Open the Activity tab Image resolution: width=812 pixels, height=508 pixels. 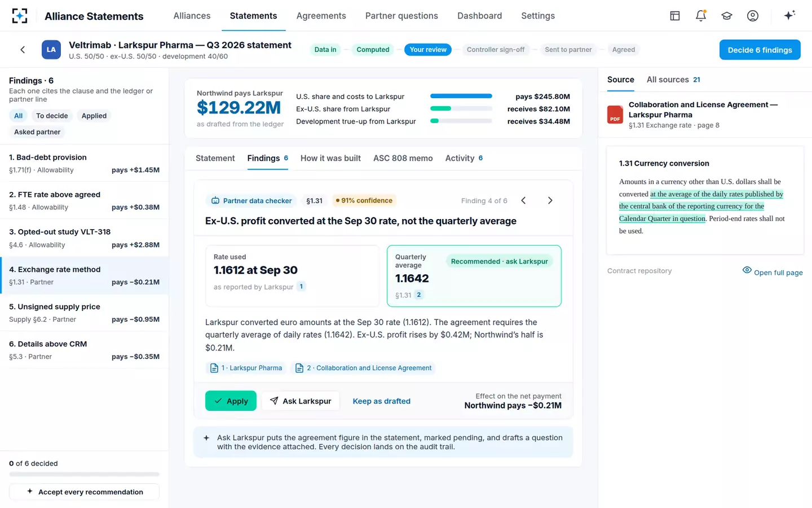464,158
